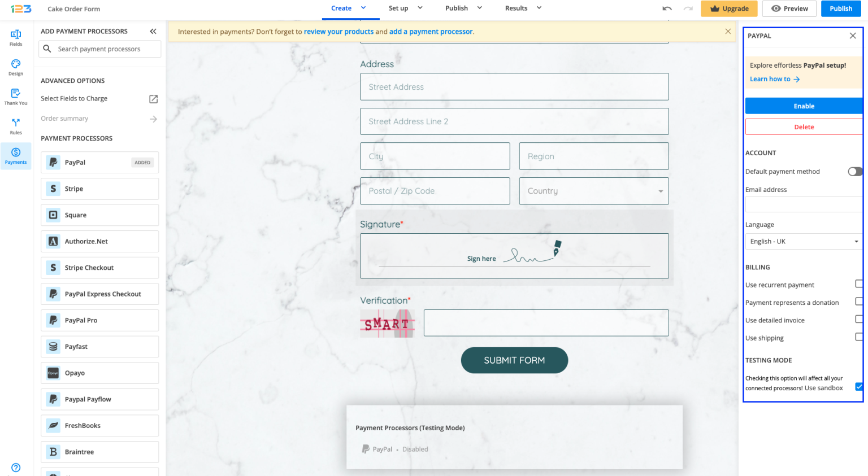Click the Postal / Zip Code field
This screenshot has height=476, width=868.
pos(435,191)
